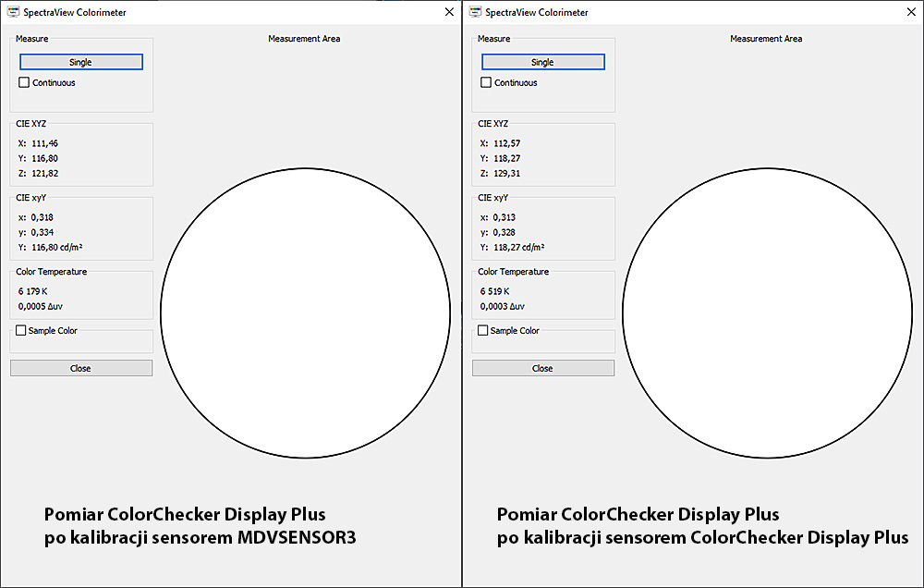This screenshot has width=924, height=588.
Task: Click the X value 111,46 in CIE XYZ
Action: click(x=44, y=143)
